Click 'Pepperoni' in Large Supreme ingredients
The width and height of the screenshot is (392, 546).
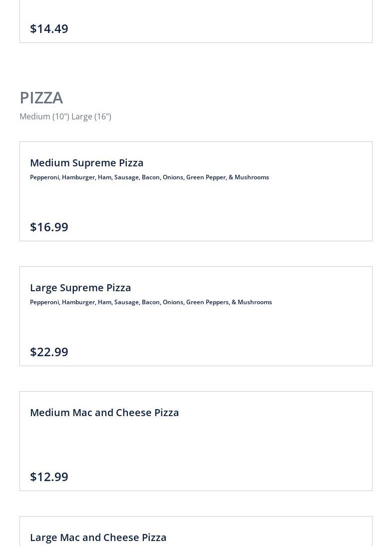45,302
